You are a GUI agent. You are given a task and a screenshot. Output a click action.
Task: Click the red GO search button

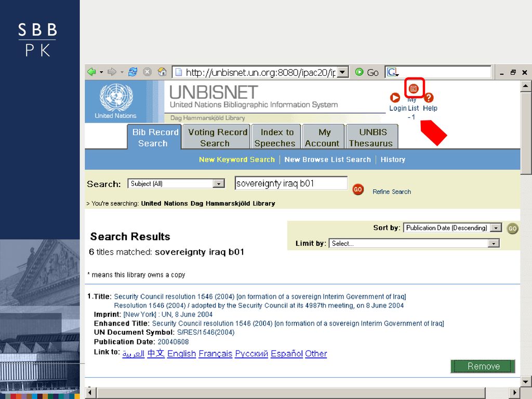pos(358,189)
